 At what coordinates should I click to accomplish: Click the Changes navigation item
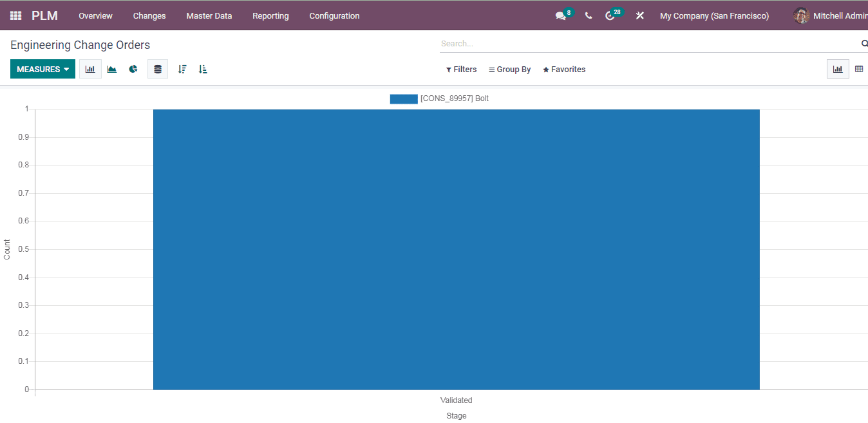point(149,15)
